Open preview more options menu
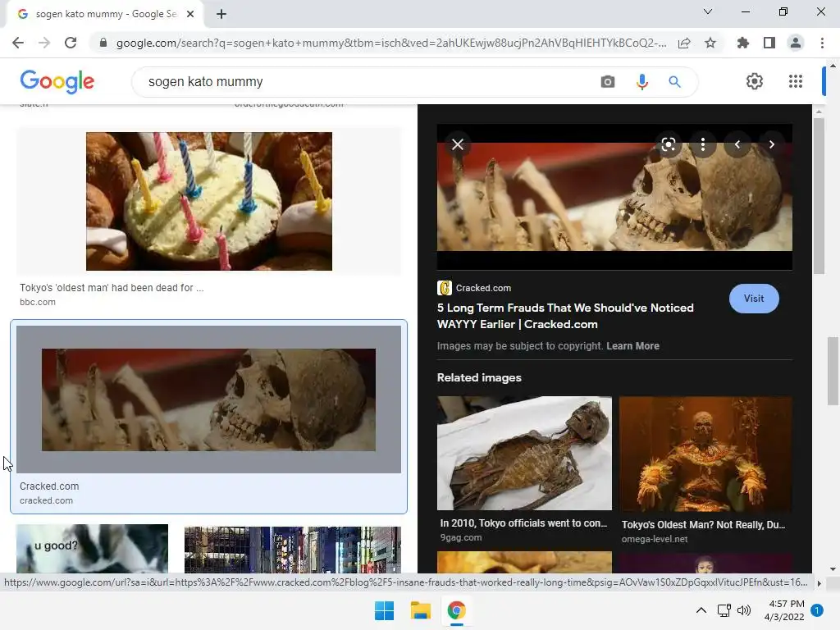Viewport: 840px width, 630px height. 703,144
